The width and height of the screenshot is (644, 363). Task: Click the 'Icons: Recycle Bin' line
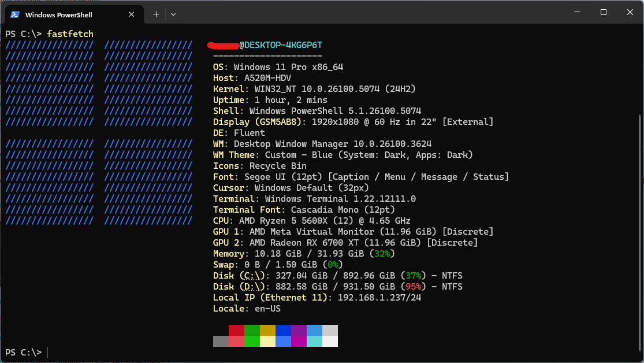coord(260,166)
